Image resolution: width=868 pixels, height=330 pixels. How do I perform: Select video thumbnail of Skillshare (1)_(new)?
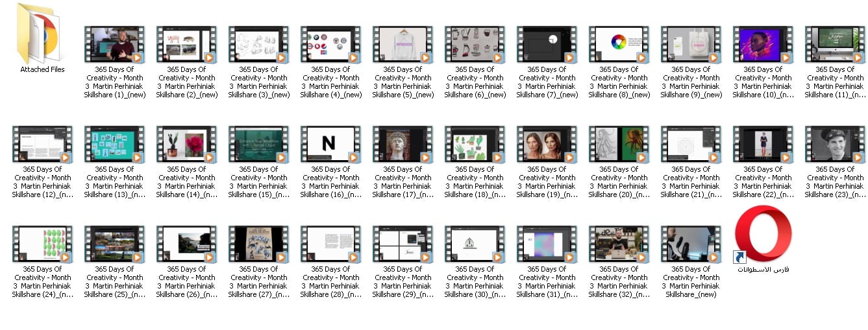[115, 45]
